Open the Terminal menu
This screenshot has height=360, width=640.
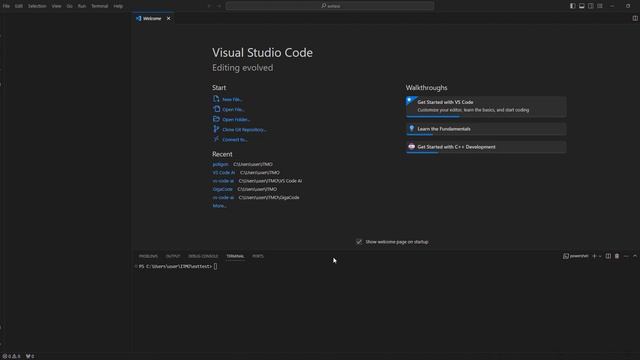[100, 6]
